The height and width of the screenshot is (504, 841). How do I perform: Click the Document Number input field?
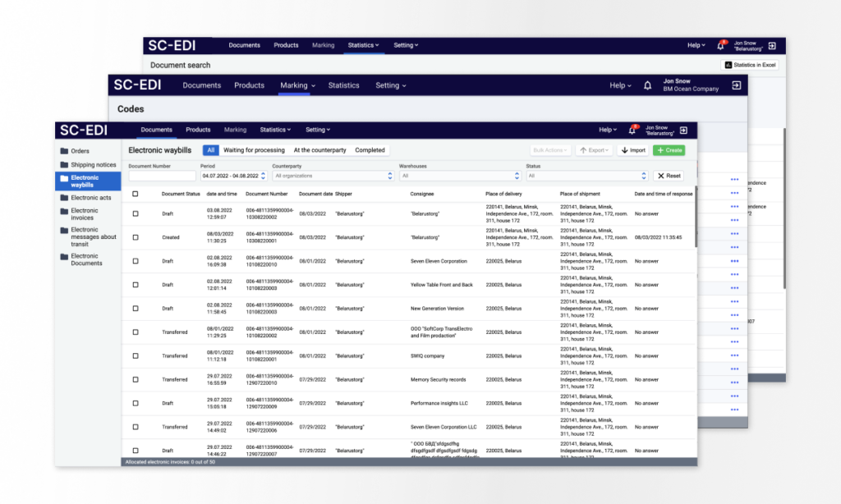click(x=162, y=176)
